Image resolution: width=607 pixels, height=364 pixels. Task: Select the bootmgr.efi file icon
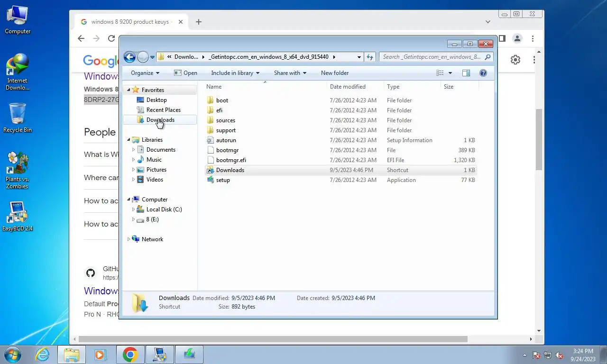[x=211, y=160]
